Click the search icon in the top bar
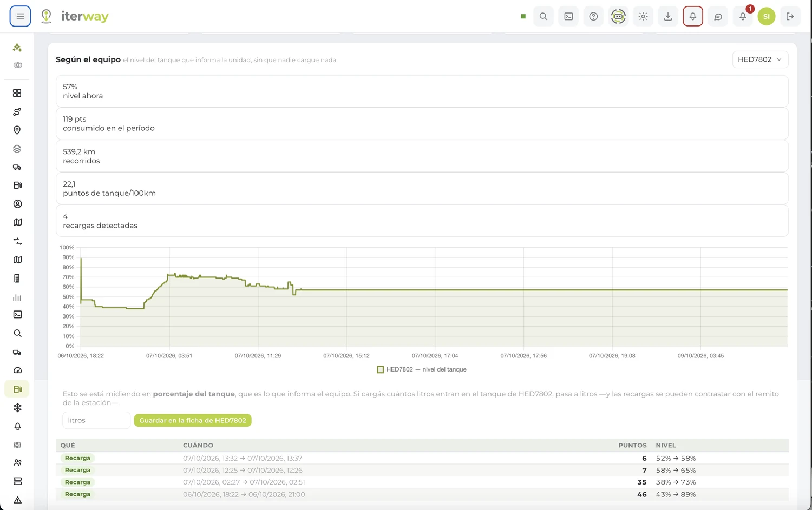Viewport: 812px width, 510px height. [x=543, y=16]
